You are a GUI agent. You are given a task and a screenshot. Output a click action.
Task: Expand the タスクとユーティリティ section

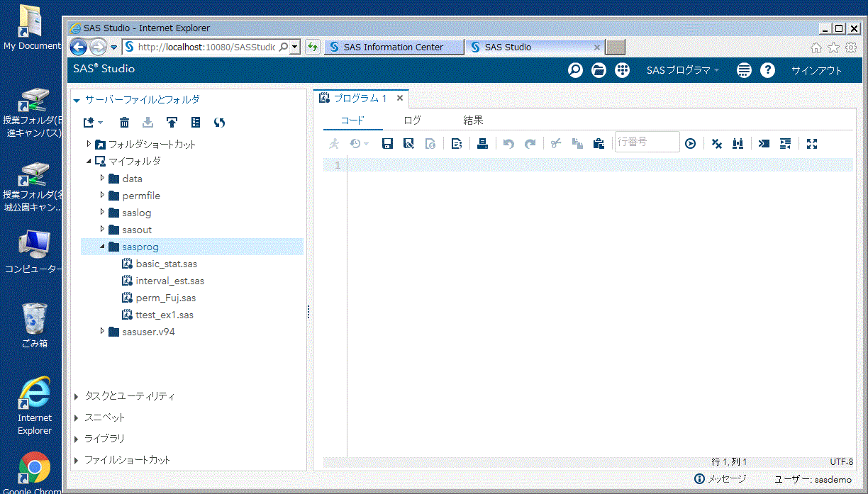tap(77, 396)
